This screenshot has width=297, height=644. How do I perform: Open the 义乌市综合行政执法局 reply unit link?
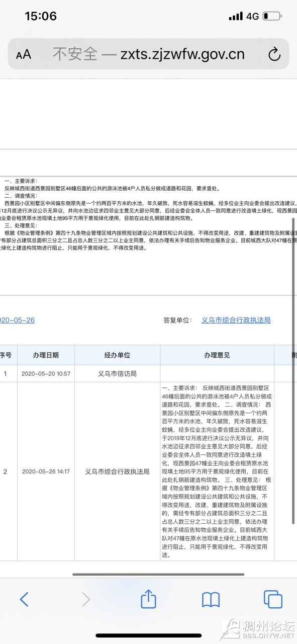click(236, 320)
